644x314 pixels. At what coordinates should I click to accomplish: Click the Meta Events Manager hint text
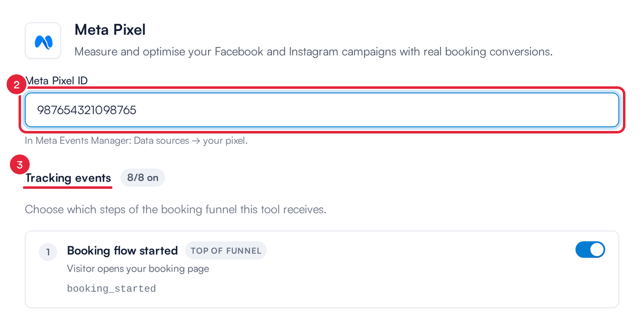137,140
